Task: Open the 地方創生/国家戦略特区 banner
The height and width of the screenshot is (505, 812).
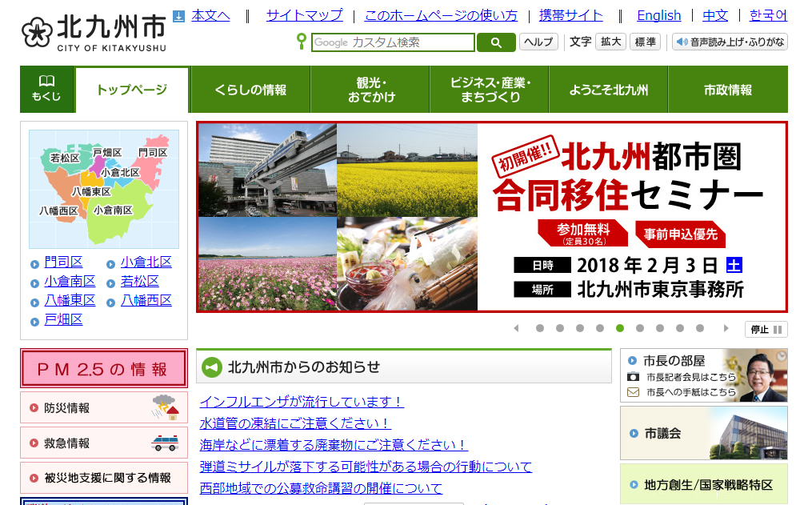Action: pyautogui.click(x=704, y=484)
